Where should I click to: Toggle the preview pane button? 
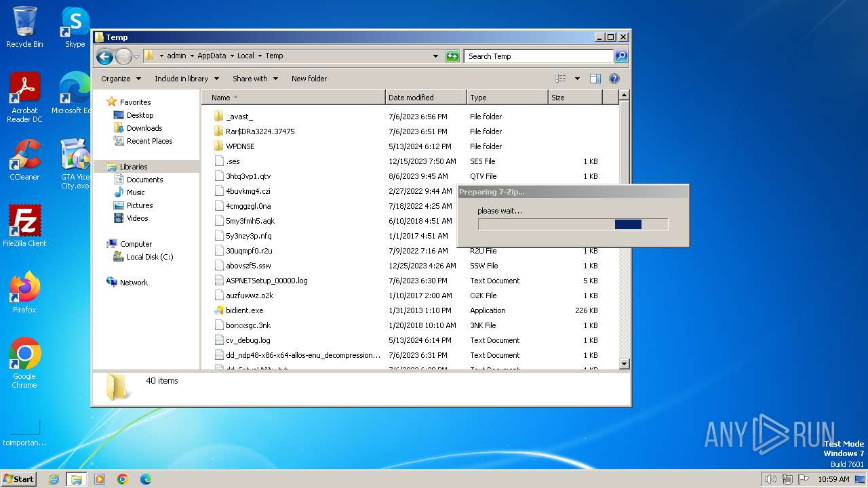595,79
